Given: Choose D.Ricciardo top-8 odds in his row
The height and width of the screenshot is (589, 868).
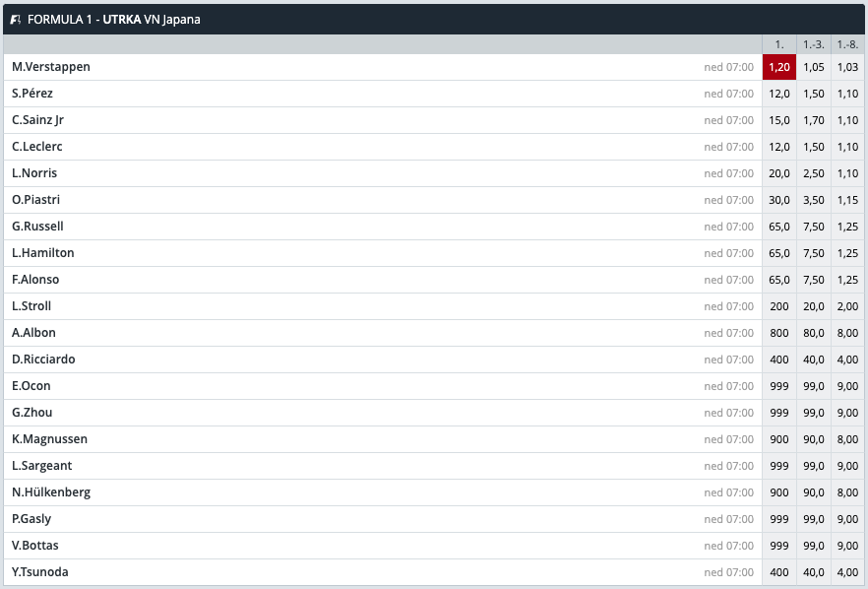Looking at the screenshot, I should pyautogui.click(x=847, y=360).
